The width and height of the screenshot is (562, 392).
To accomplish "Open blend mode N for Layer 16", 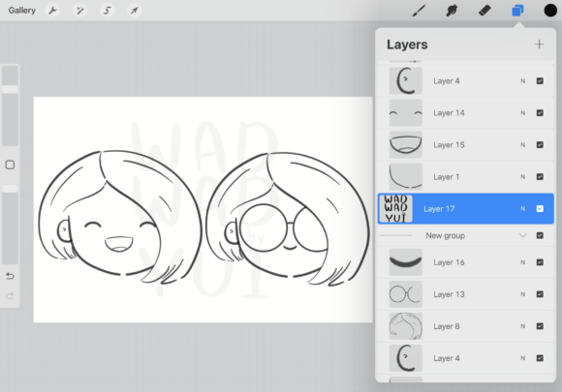I will pos(522,262).
